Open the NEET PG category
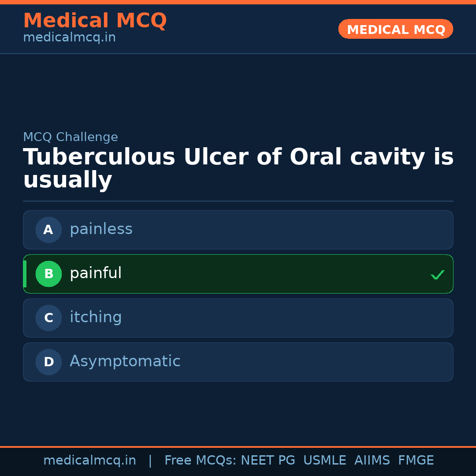476x476 pixels. [268, 460]
